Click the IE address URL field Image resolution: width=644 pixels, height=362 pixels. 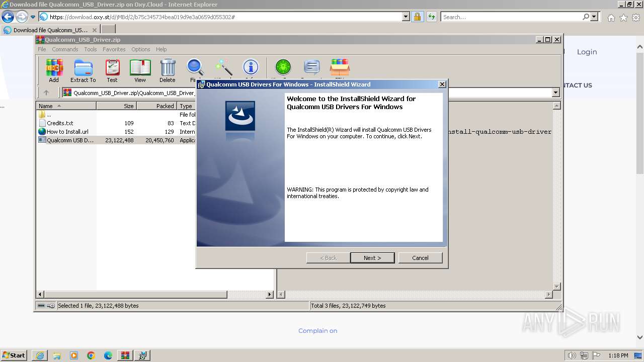(x=225, y=17)
